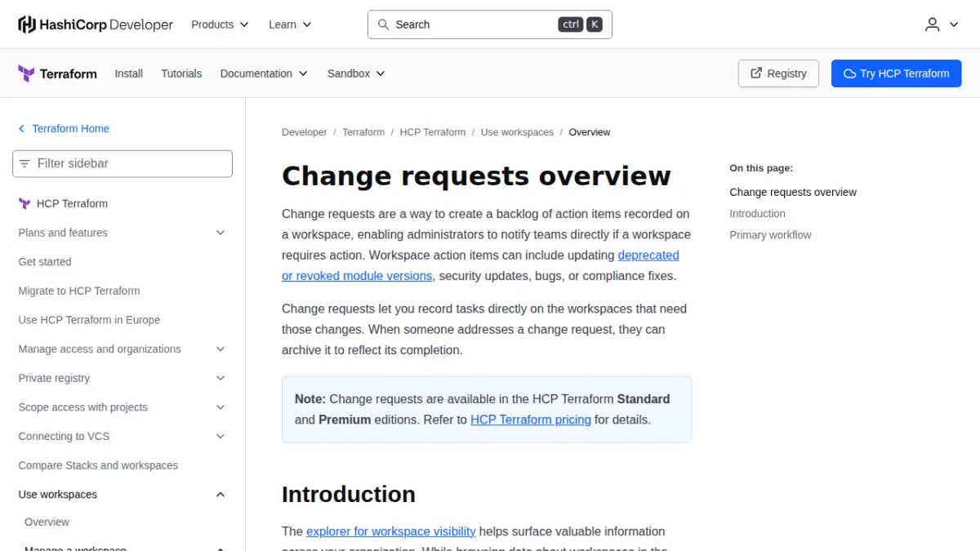Image resolution: width=980 pixels, height=551 pixels.
Task: Open deprecated or revoked module versions link
Action: coord(480,265)
